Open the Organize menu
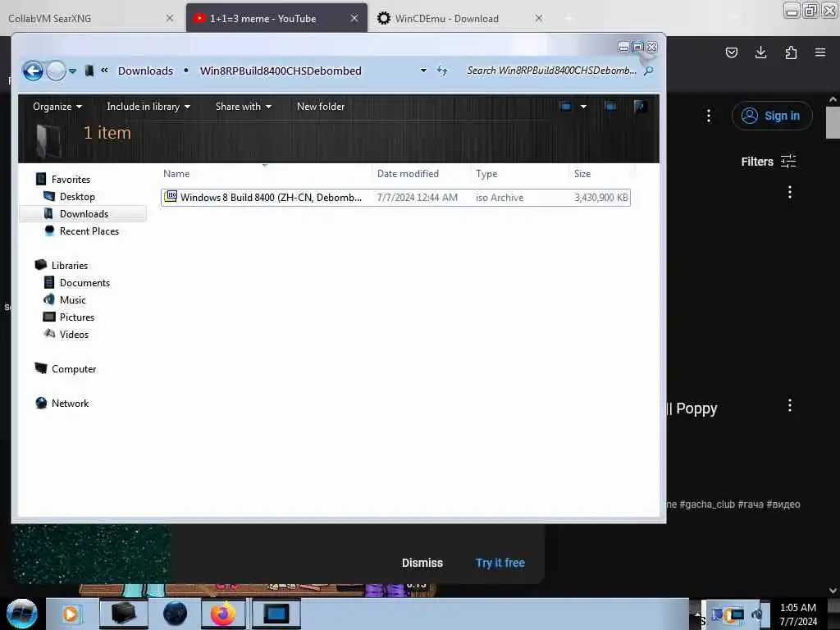The image size is (840, 630). click(x=57, y=107)
